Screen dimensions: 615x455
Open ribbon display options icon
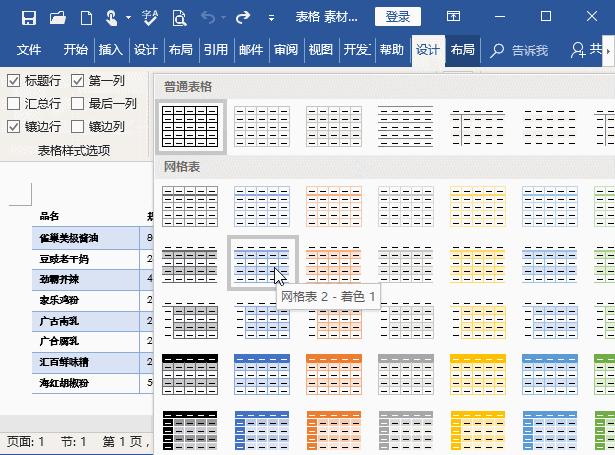(453, 16)
